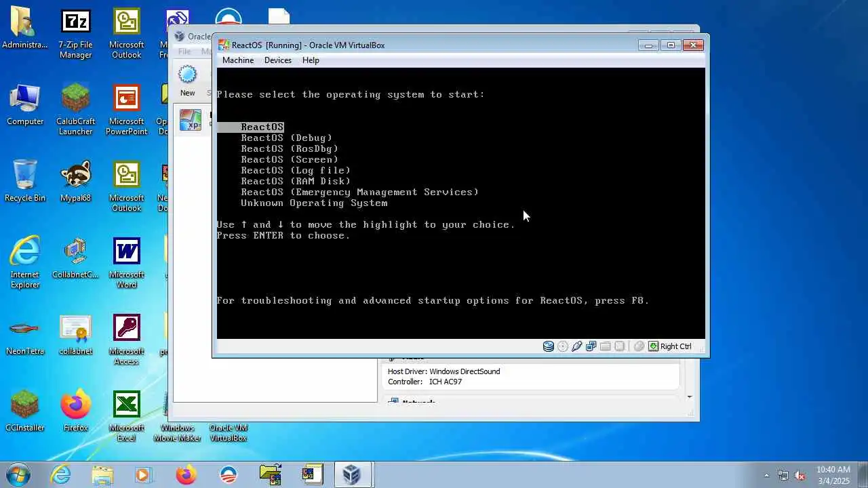The width and height of the screenshot is (868, 488).
Task: Click the USB devices indicator in the VM status bar
Action: coord(577,346)
